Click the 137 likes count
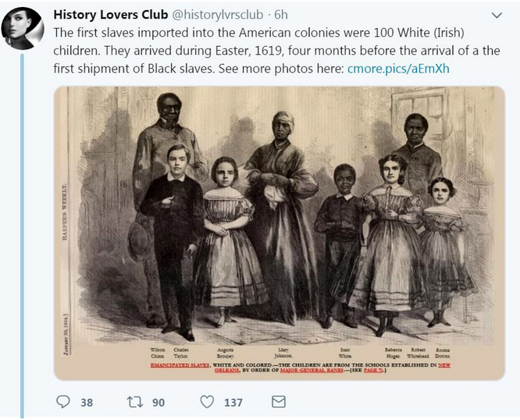The height and width of the screenshot is (420, 520). pyautogui.click(x=233, y=402)
